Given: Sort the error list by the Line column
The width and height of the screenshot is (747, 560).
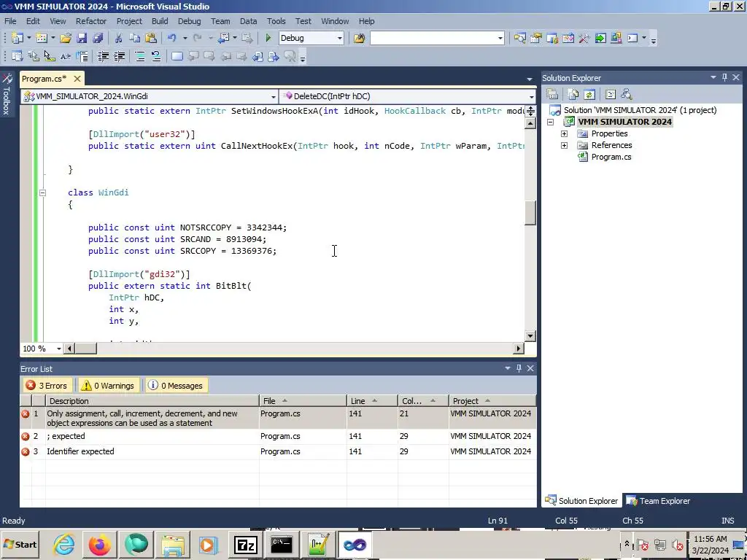Looking at the screenshot, I should pyautogui.click(x=372, y=401).
